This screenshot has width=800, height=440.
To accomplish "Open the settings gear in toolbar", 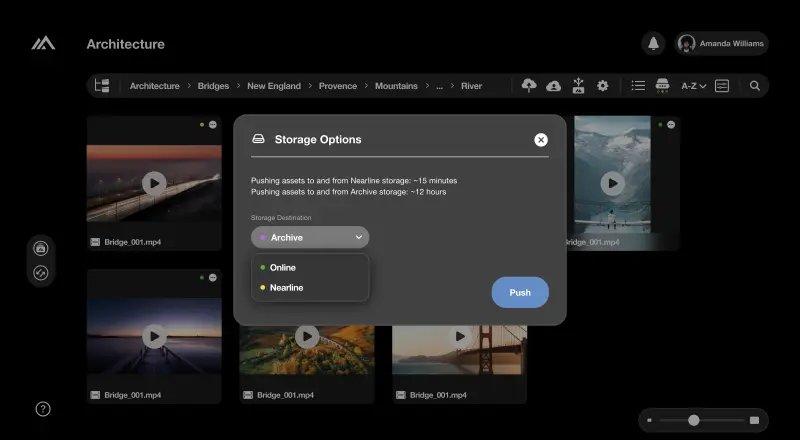I will 602,86.
